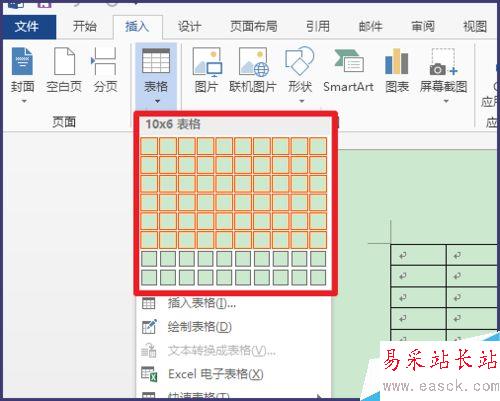
Task: Click the first cell of the document table
Action: (x=418, y=255)
